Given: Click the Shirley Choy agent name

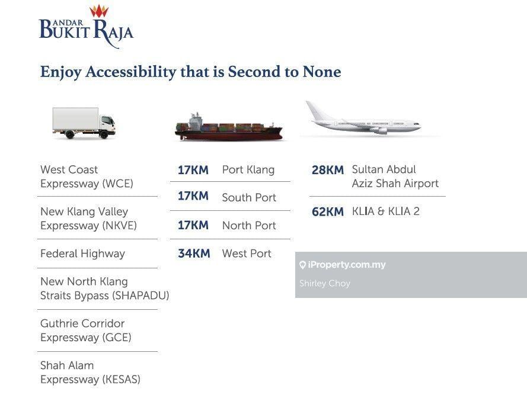Looking at the screenshot, I should coord(325,283).
